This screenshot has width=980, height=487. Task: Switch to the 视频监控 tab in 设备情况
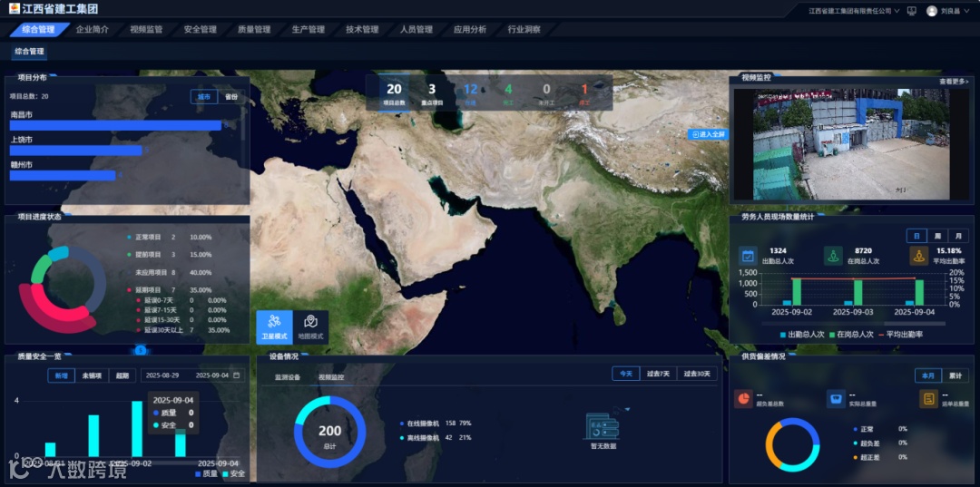pyautogui.click(x=331, y=377)
